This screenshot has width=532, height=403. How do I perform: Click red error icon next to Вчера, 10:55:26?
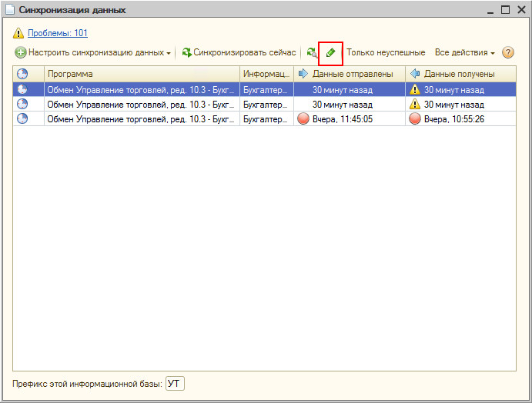tap(415, 118)
